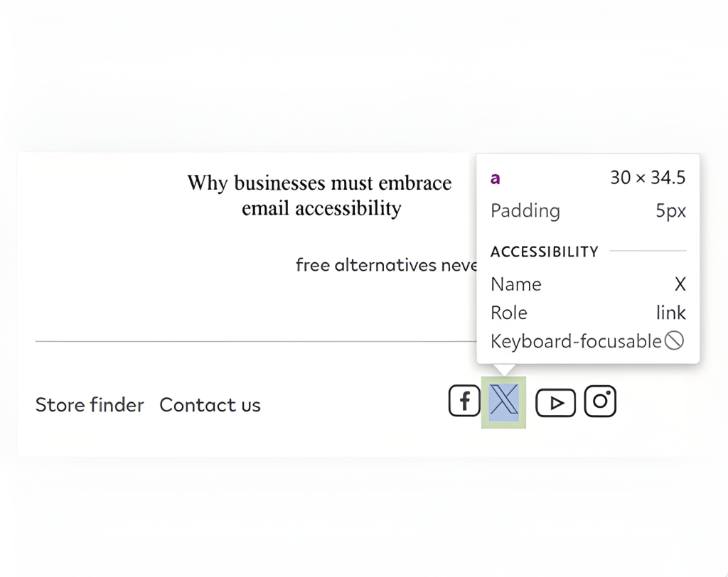The height and width of the screenshot is (577, 728).
Task: Click the purple "a" element tag
Action: click(496, 178)
